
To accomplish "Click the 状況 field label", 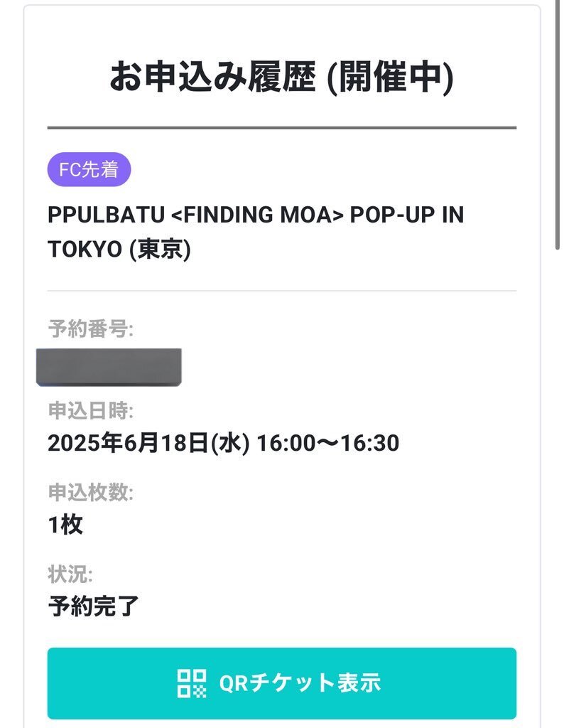I will point(70,574).
